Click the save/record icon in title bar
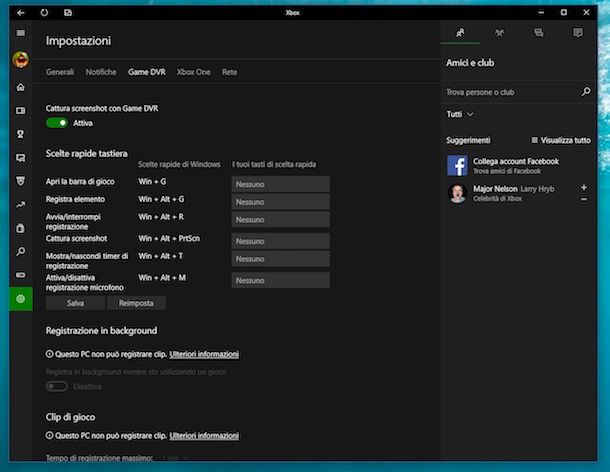 [x=68, y=12]
